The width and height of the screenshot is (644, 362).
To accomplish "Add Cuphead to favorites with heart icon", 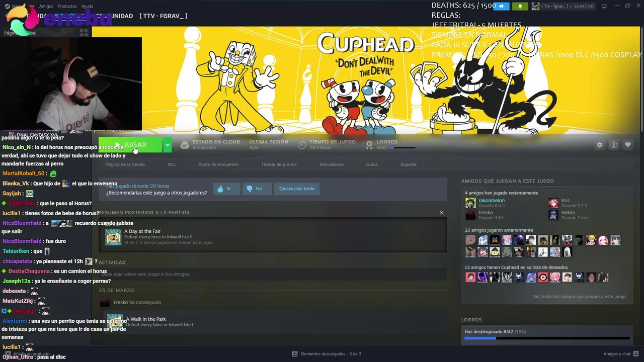I will 627,145.
